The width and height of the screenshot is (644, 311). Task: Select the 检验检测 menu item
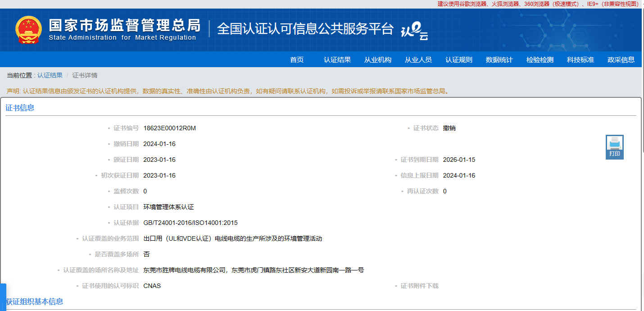(x=540, y=59)
